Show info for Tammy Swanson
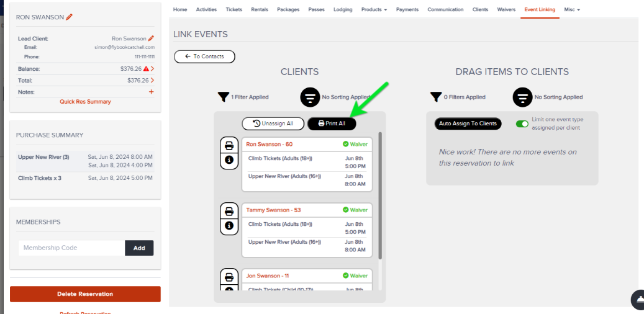The height and width of the screenshot is (314, 644). pos(229,226)
